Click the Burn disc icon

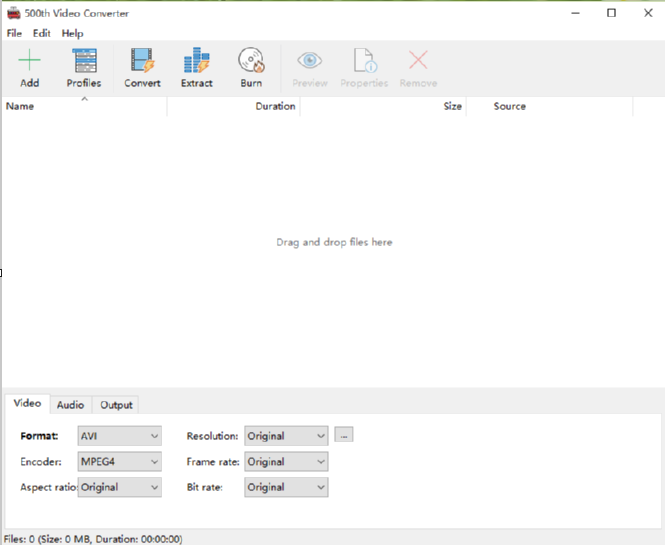pyautogui.click(x=251, y=60)
